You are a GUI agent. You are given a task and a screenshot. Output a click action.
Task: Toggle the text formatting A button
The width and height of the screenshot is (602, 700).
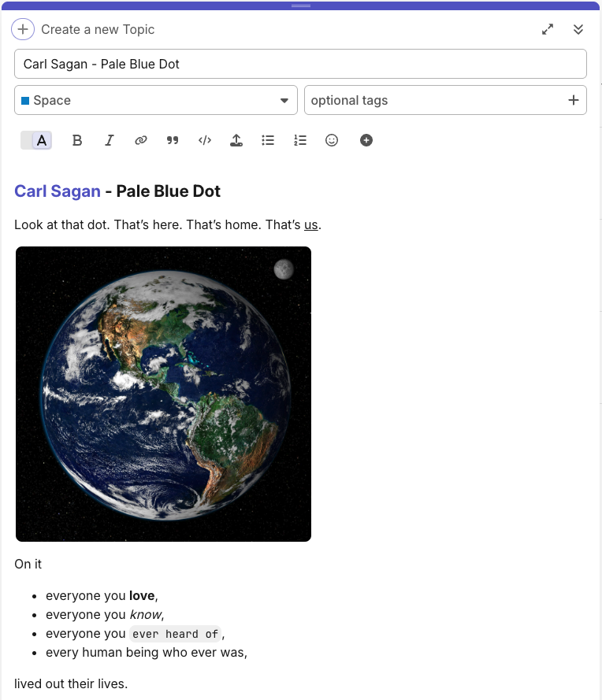tap(42, 140)
